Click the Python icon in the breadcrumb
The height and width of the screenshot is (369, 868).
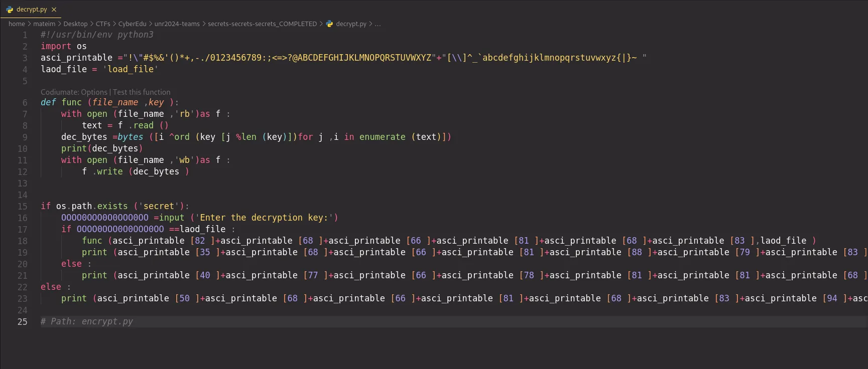pyautogui.click(x=329, y=24)
